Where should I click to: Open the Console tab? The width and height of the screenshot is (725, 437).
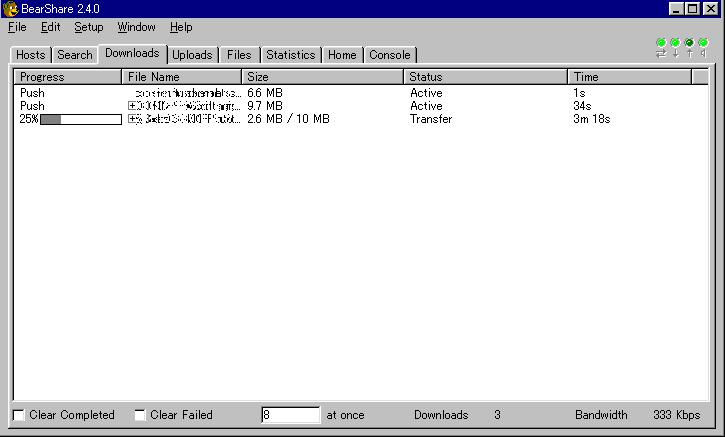[390, 55]
